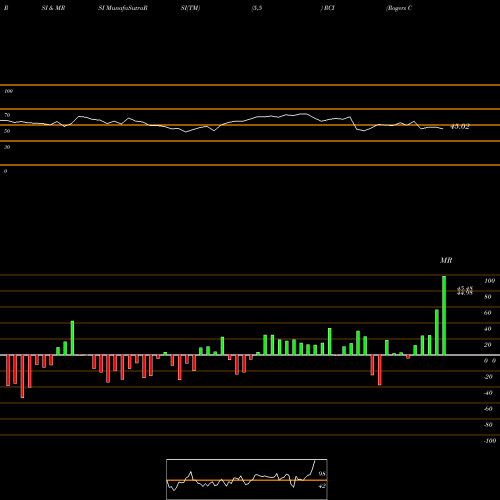Click the value 42 in the mini chart
500x500 pixels.
322,486
